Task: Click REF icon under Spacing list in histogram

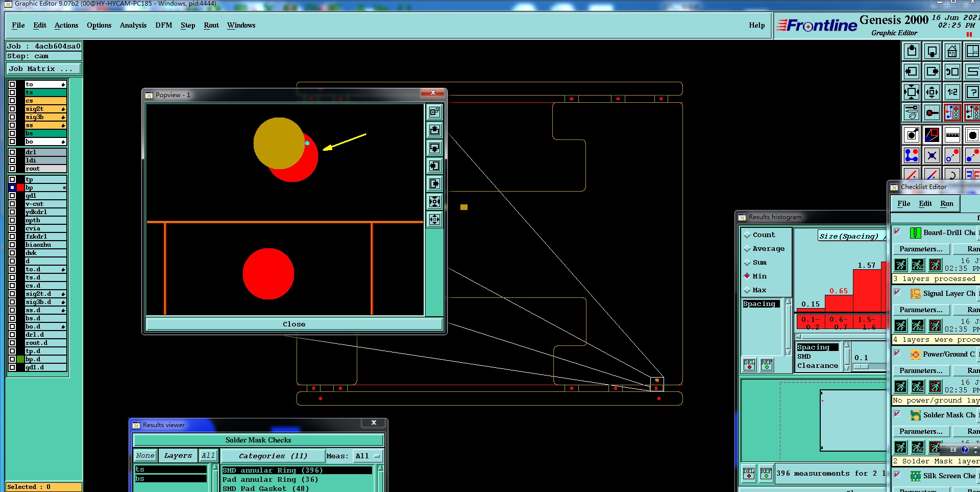Action: click(x=767, y=364)
